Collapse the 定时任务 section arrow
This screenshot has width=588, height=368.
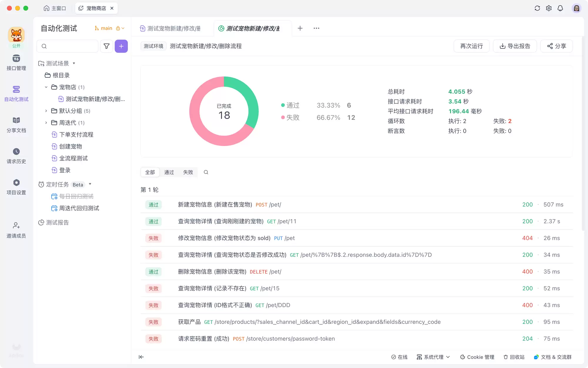pyautogui.click(x=90, y=184)
